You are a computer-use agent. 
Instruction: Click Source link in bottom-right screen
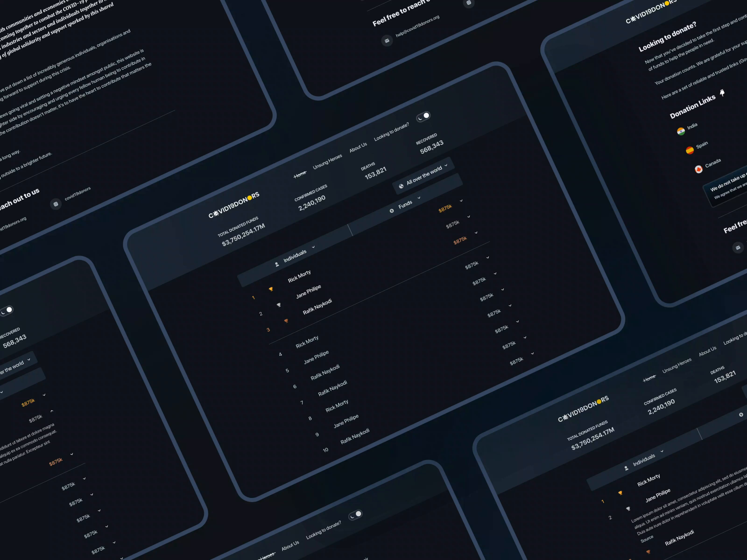tap(647, 539)
